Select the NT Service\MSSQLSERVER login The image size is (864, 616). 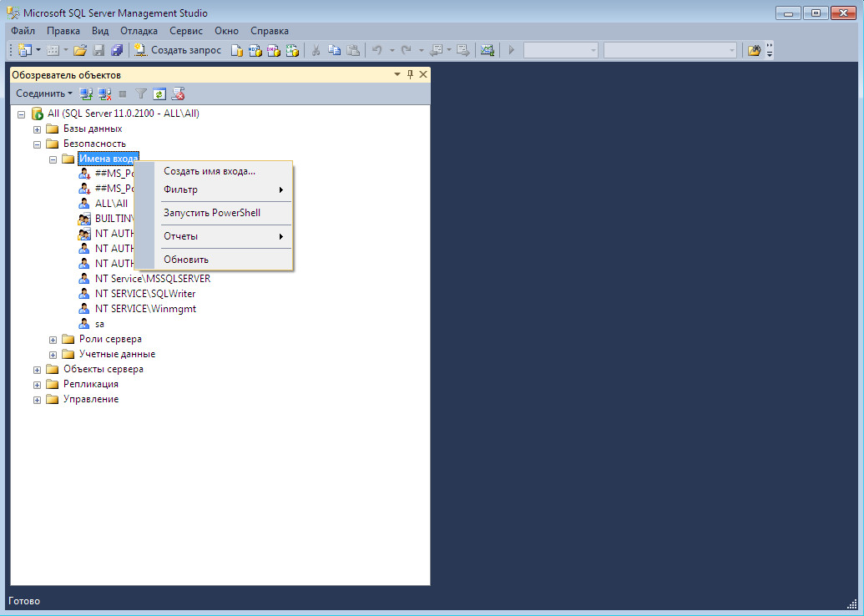tap(153, 279)
